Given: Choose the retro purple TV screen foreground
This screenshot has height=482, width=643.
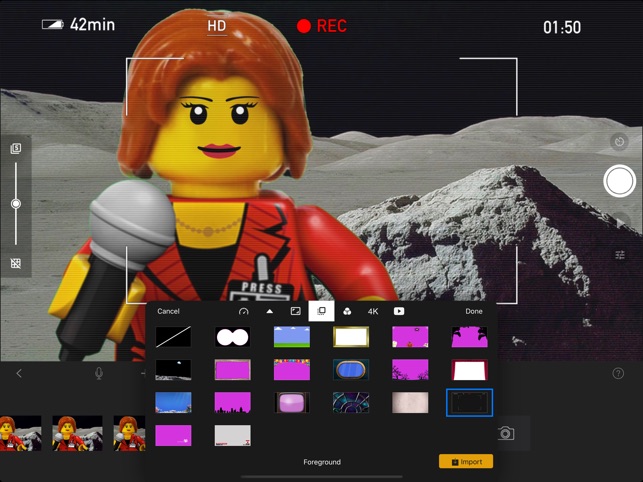Looking at the screenshot, I should [x=292, y=402].
